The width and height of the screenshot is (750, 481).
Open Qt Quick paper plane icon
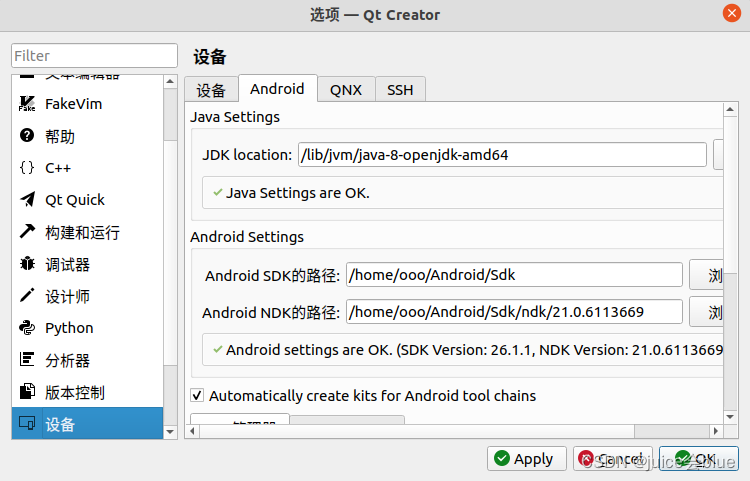pos(27,199)
